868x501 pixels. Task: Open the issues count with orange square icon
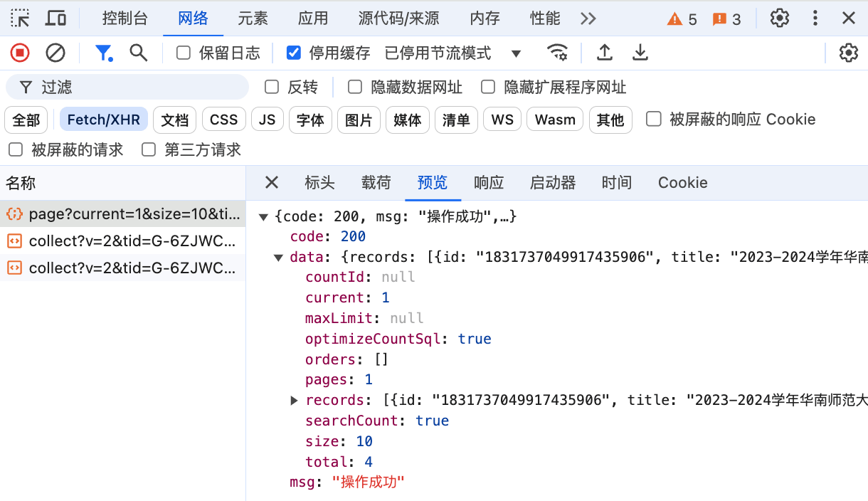point(727,19)
